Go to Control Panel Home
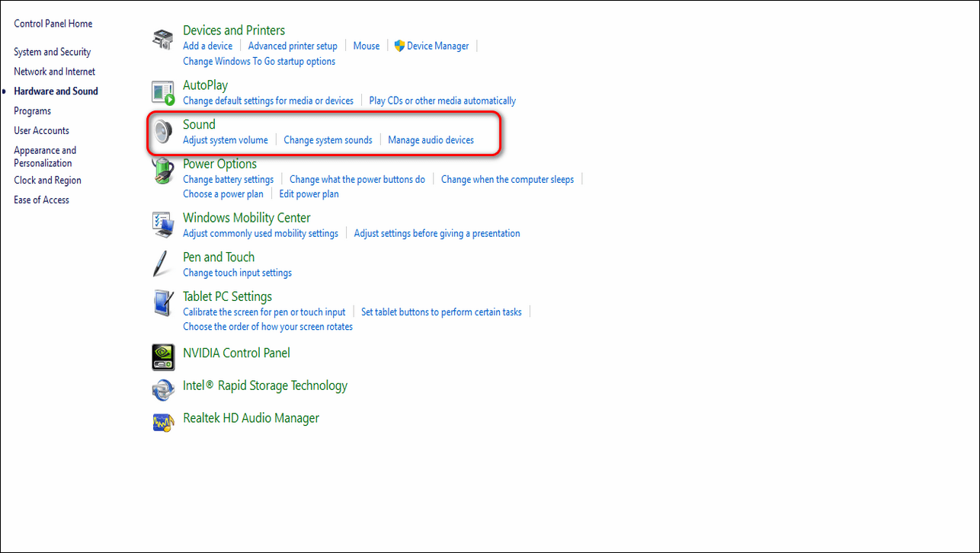Viewport: 980px width, 553px height. pos(53,24)
